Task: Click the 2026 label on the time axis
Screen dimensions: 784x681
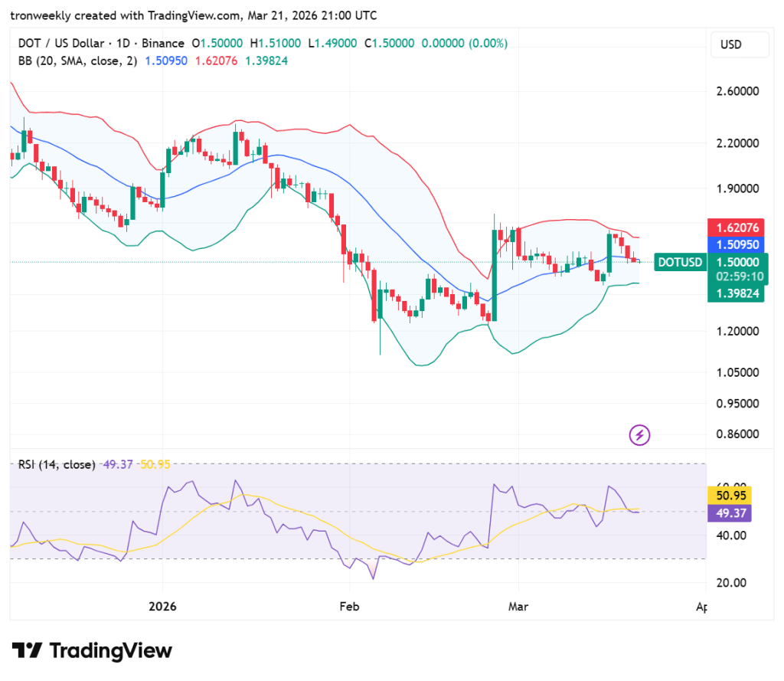Action: (162, 606)
